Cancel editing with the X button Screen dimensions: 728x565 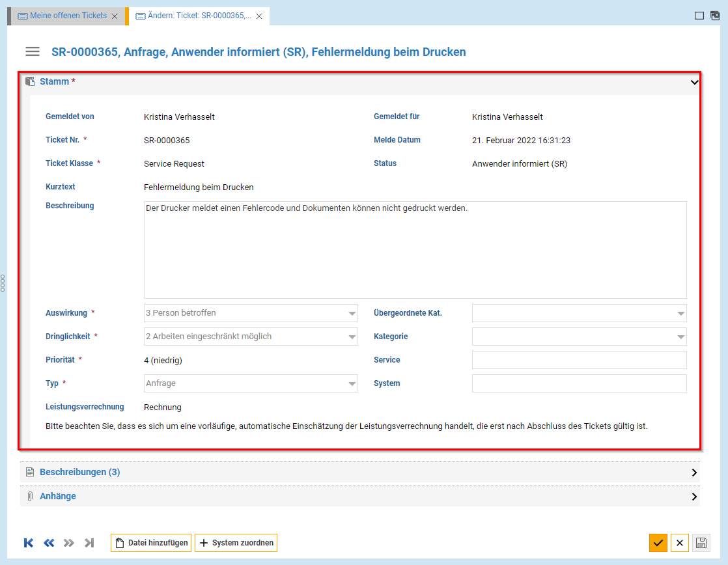point(680,543)
